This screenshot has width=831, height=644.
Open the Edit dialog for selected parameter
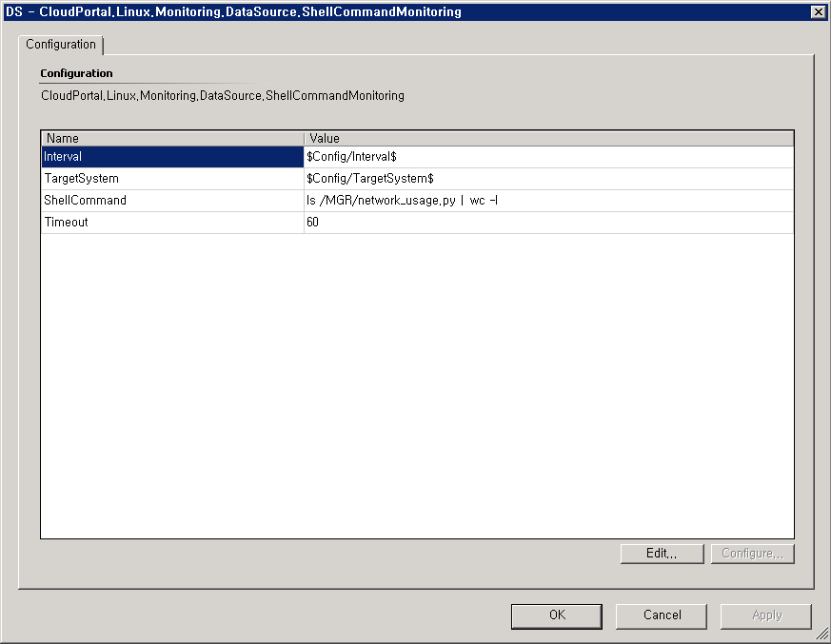pos(662,554)
